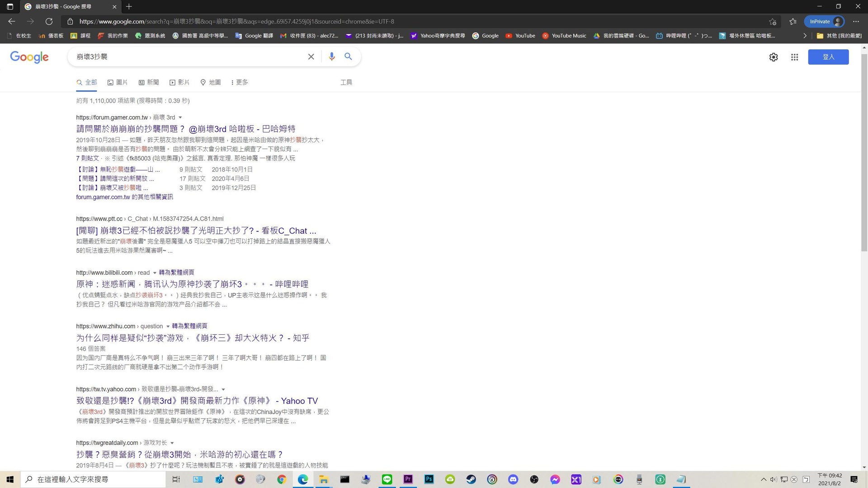Image resolution: width=868 pixels, height=488 pixels.
Task: Open the browser favorites star icon
Action: point(773,21)
